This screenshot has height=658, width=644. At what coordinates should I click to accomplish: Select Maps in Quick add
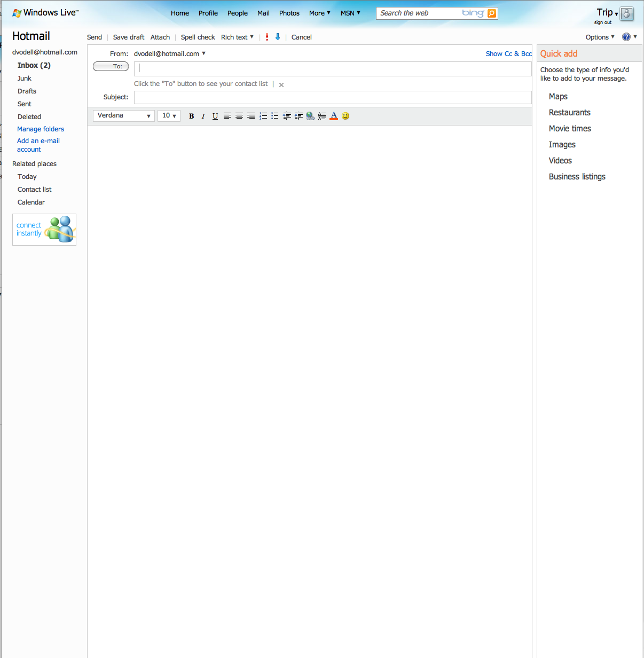pyautogui.click(x=558, y=96)
